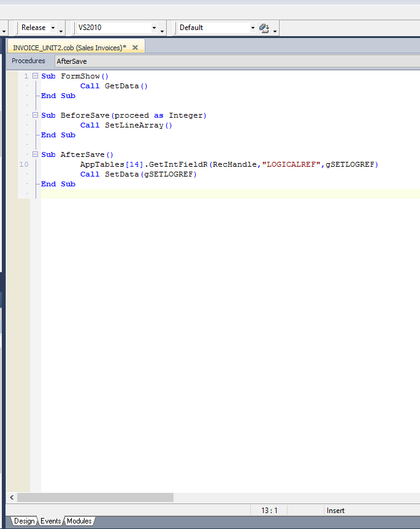Select the INVOICE_UNIT2.cob (Sales Invoices) tab
The height and width of the screenshot is (529, 420).
[69, 47]
